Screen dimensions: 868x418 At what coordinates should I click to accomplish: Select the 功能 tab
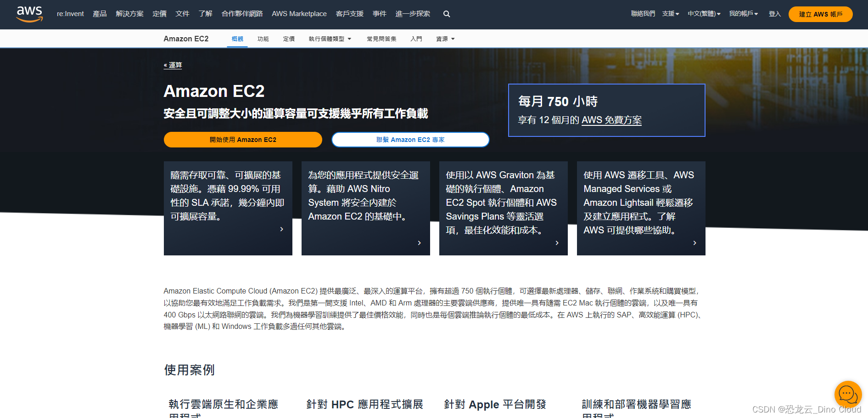click(x=263, y=39)
